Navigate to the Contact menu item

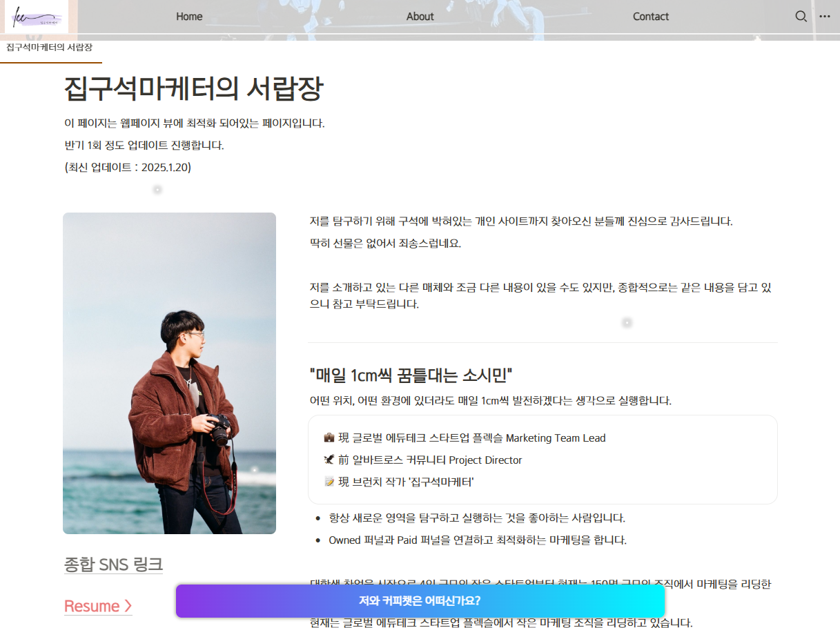point(650,16)
